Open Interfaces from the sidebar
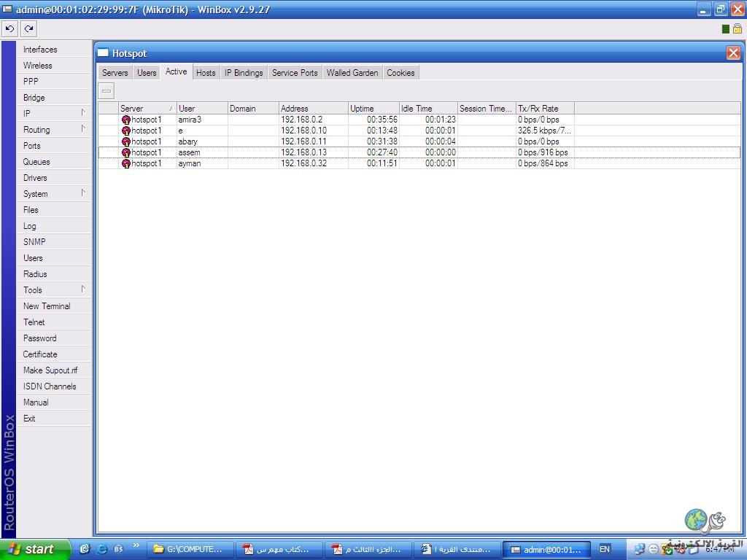747x560 pixels. (x=54, y=49)
